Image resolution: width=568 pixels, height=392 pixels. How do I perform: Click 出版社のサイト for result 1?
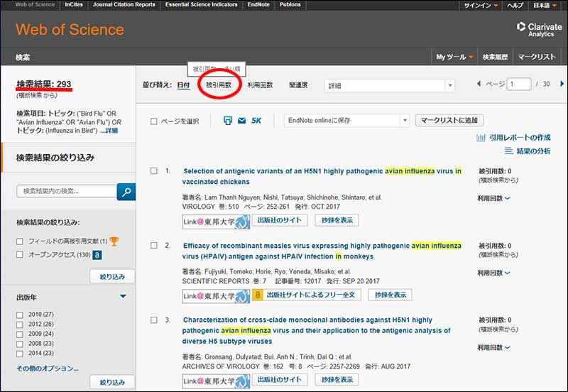tap(280, 220)
